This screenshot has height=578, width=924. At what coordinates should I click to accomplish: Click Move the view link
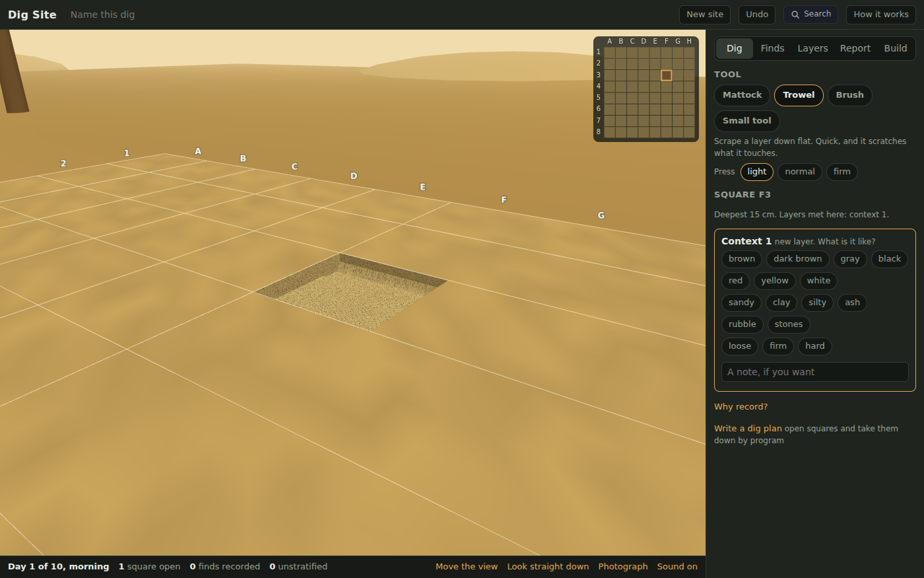point(467,567)
